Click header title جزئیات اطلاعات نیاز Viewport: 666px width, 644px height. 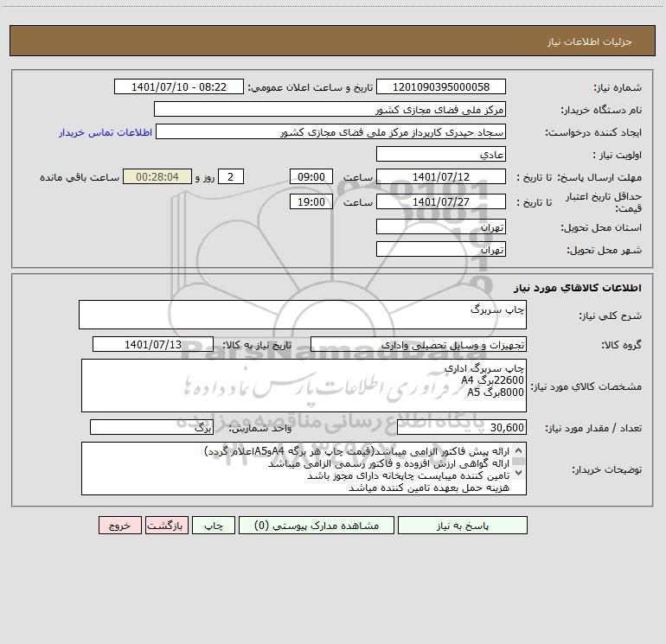[x=590, y=41]
